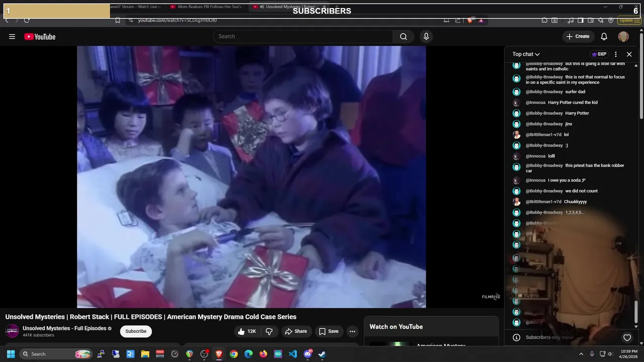Click the browser address bar URL
Image resolution: width=644 pixels, height=362 pixels.
point(178,20)
